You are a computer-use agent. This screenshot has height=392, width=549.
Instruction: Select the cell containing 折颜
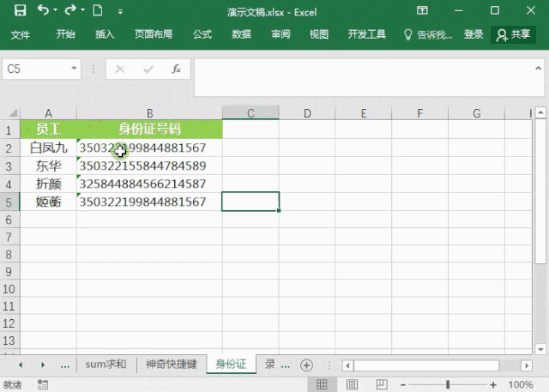tap(48, 184)
